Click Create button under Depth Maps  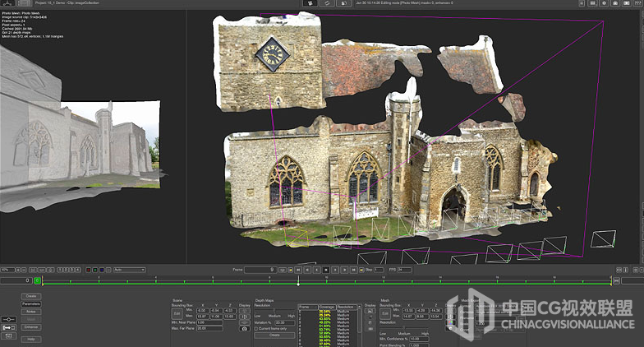click(274, 335)
